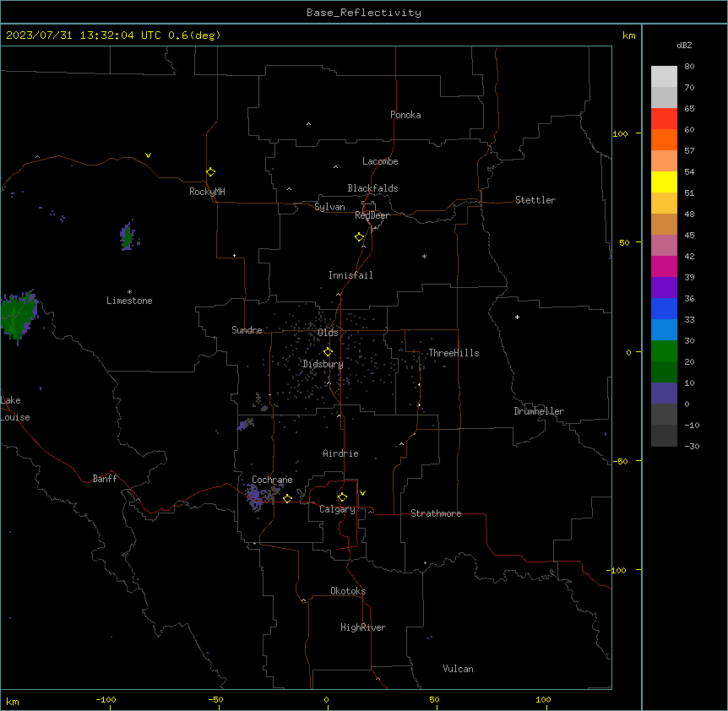This screenshot has width=728, height=711.
Task: Click the red 65 dBZ legend swatch
Action: 664,119
